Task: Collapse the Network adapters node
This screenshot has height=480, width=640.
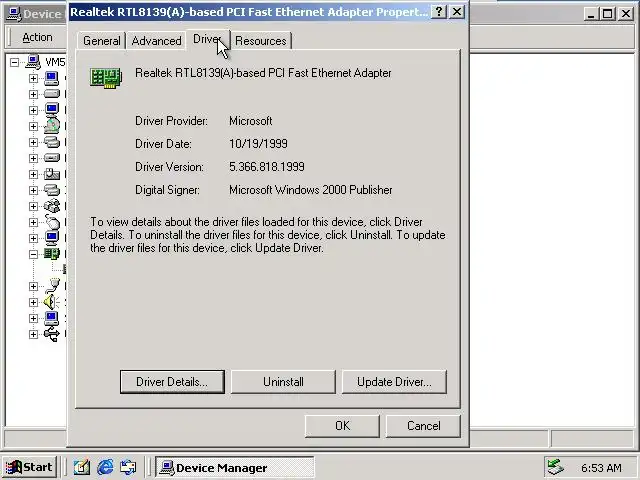Action: 33,254
